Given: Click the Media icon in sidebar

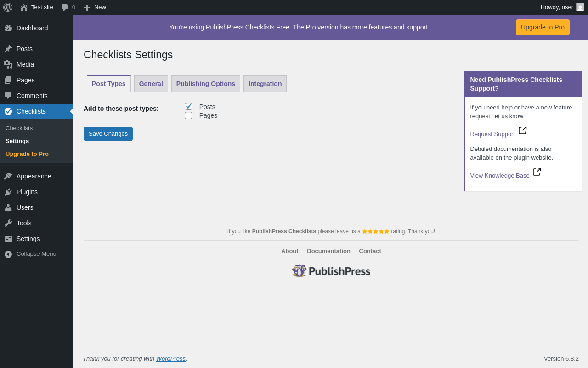Looking at the screenshot, I should 8,64.
